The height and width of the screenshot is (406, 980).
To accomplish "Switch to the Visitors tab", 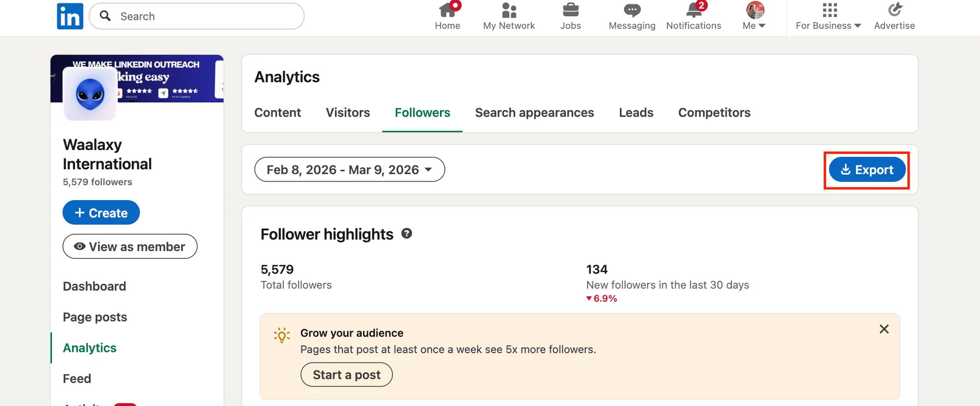I will click(x=348, y=113).
